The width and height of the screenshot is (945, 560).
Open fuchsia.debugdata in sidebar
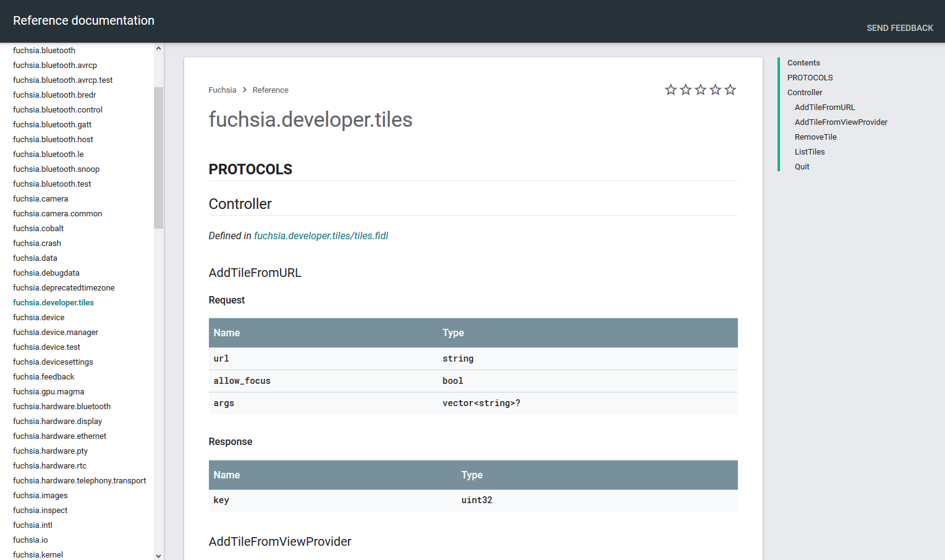pyautogui.click(x=46, y=273)
